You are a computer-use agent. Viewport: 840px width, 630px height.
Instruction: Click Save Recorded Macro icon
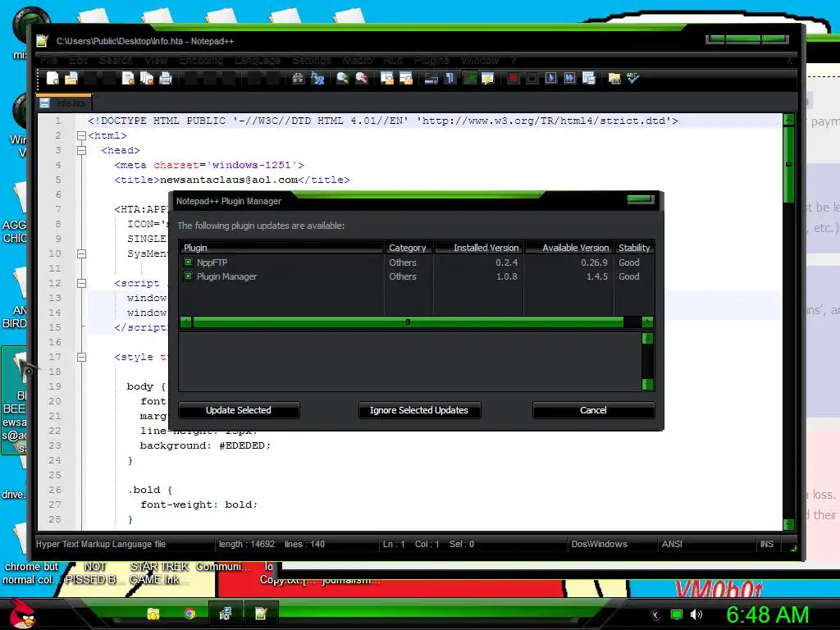pyautogui.click(x=589, y=78)
